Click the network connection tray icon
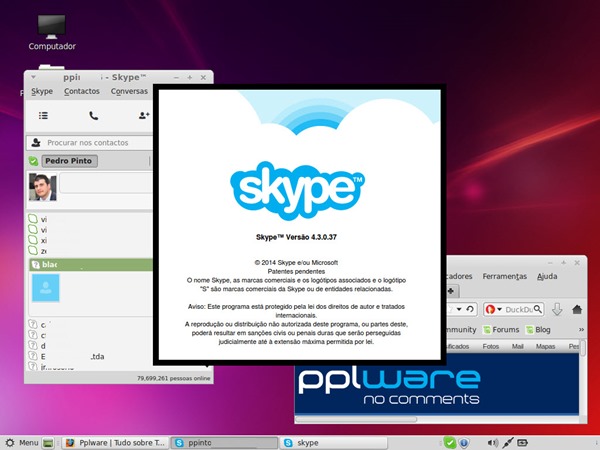Viewport: 600px width, 450px height. [508, 443]
